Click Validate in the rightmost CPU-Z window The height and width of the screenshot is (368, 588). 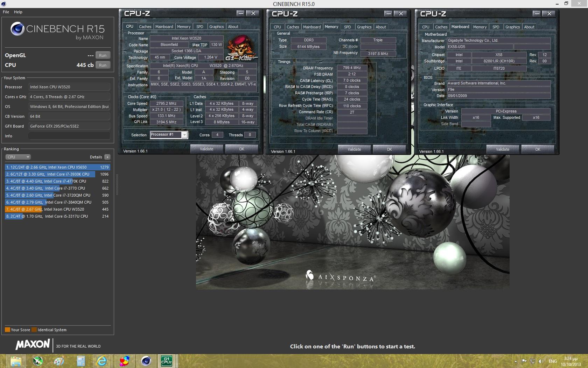point(503,149)
